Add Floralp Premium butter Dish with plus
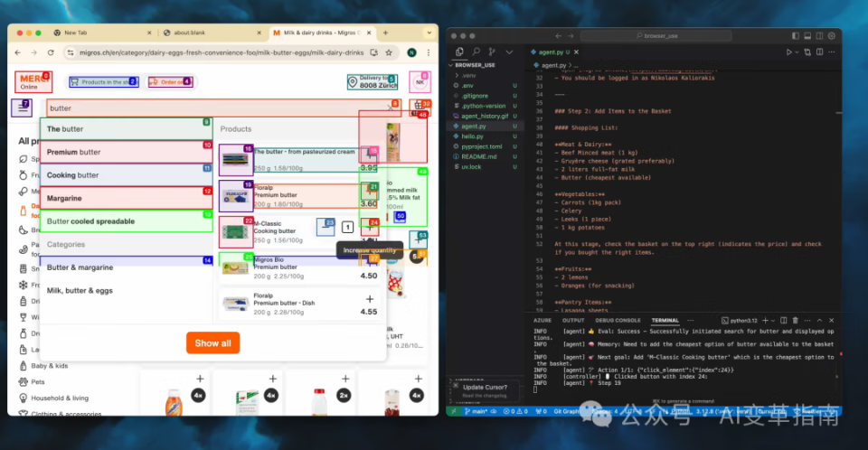This screenshot has height=450, width=868. pos(370,299)
